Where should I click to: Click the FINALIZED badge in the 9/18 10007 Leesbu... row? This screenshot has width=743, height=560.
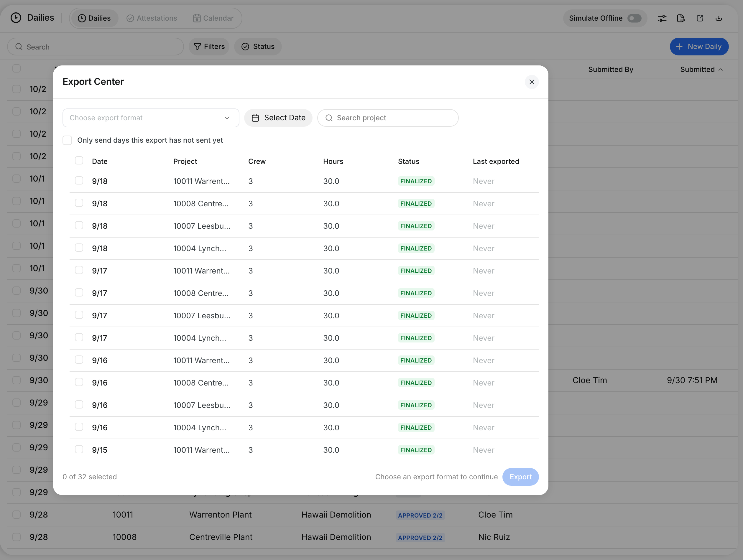click(x=416, y=226)
